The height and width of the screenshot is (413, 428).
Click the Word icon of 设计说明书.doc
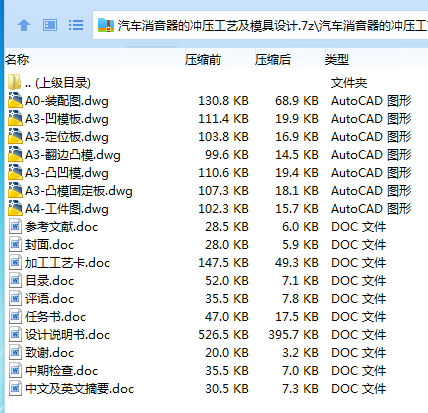point(15,334)
